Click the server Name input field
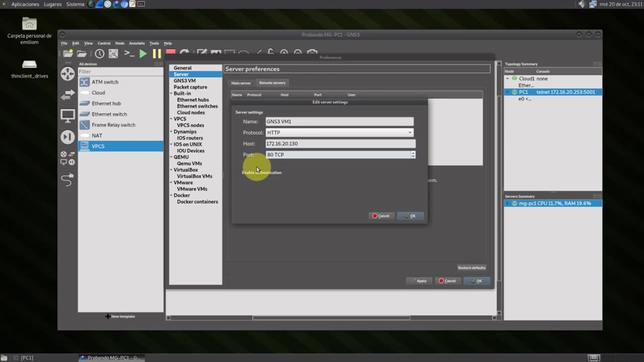 coord(340,122)
